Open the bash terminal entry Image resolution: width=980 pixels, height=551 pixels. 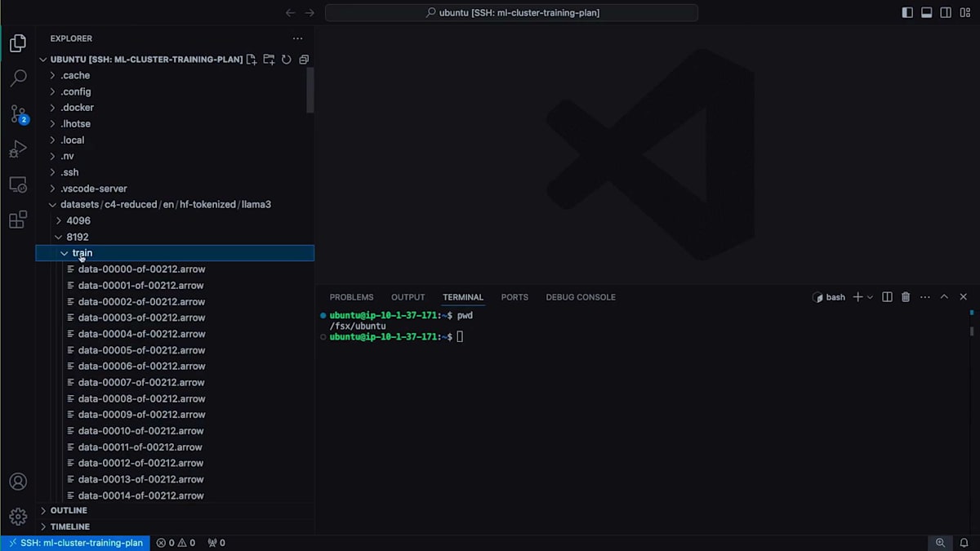[x=829, y=297]
